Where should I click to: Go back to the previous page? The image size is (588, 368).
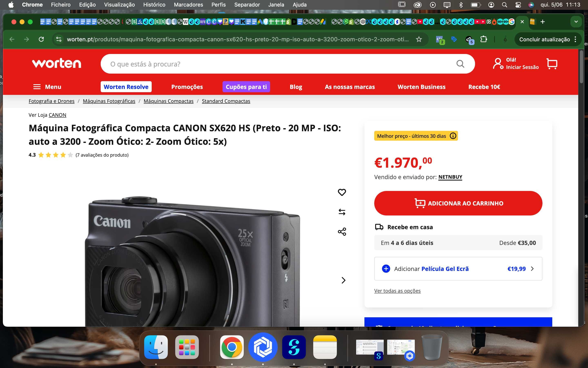(12, 39)
